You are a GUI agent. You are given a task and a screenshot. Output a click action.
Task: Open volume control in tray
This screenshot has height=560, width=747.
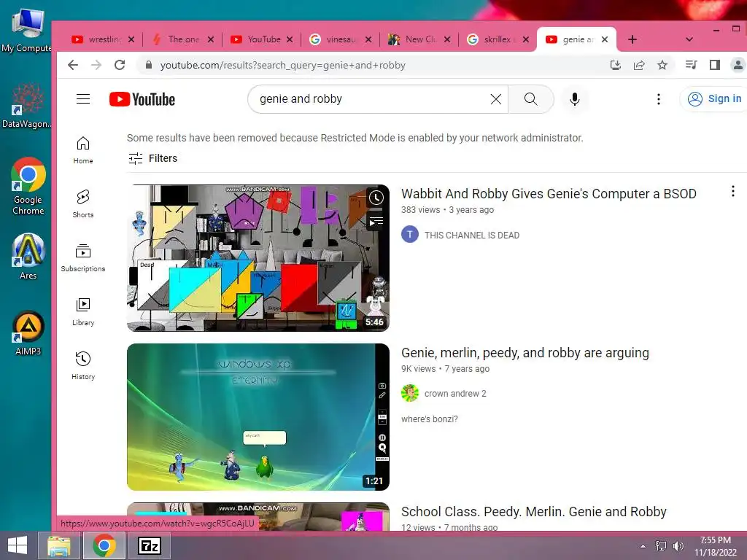pos(678,546)
